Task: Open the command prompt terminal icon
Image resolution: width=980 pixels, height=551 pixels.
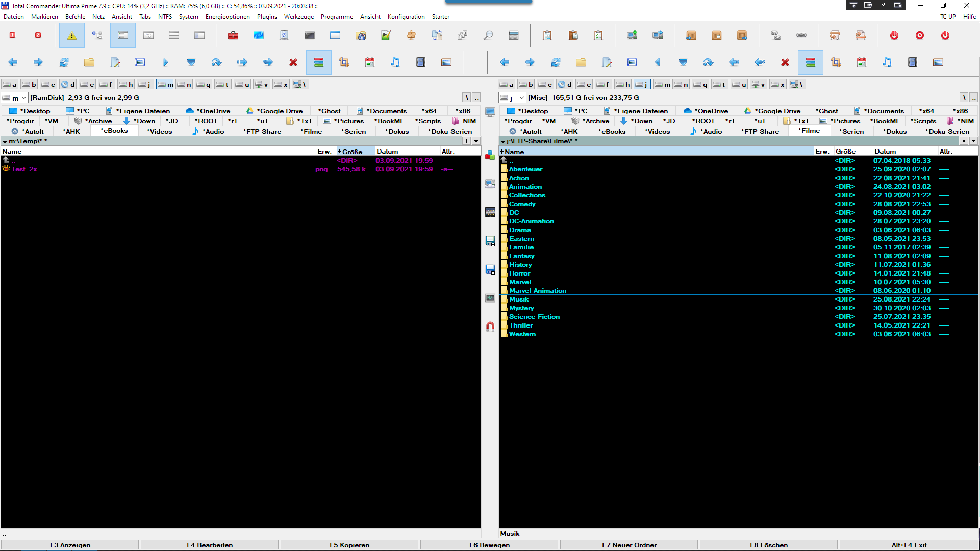Action: pyautogui.click(x=310, y=35)
